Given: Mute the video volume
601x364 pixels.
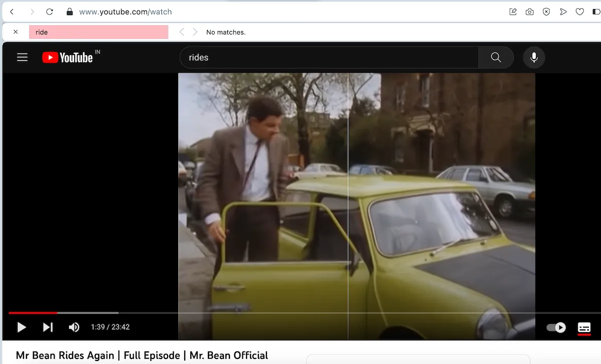Looking at the screenshot, I should [x=74, y=327].
